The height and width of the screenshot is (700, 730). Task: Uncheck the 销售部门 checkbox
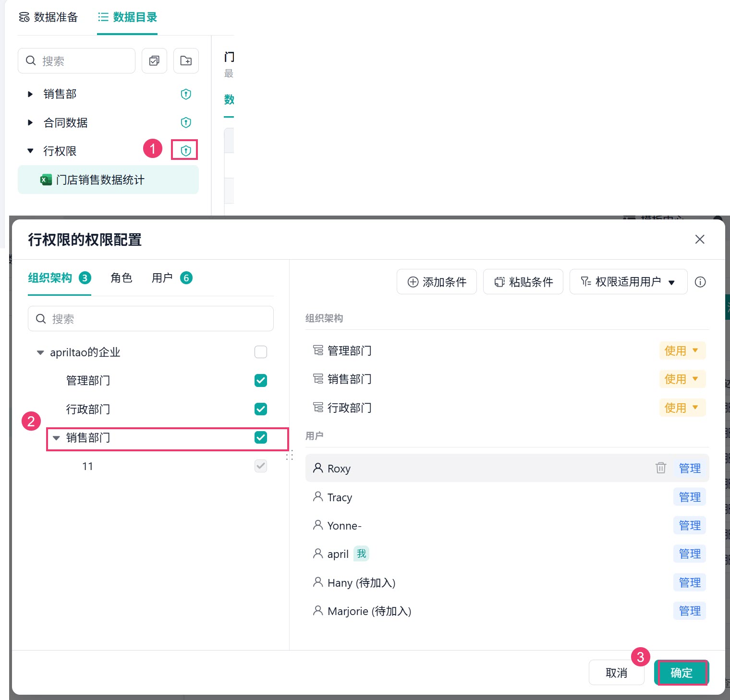click(261, 437)
